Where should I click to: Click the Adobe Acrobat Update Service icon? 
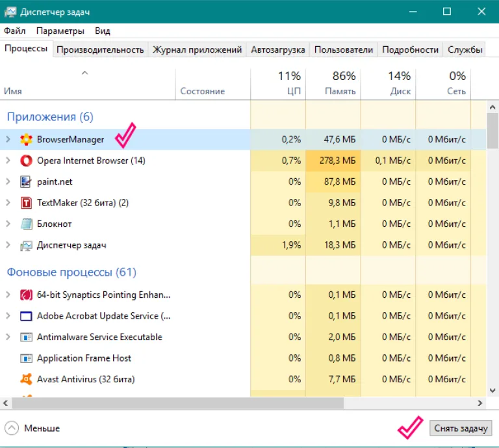click(x=26, y=316)
